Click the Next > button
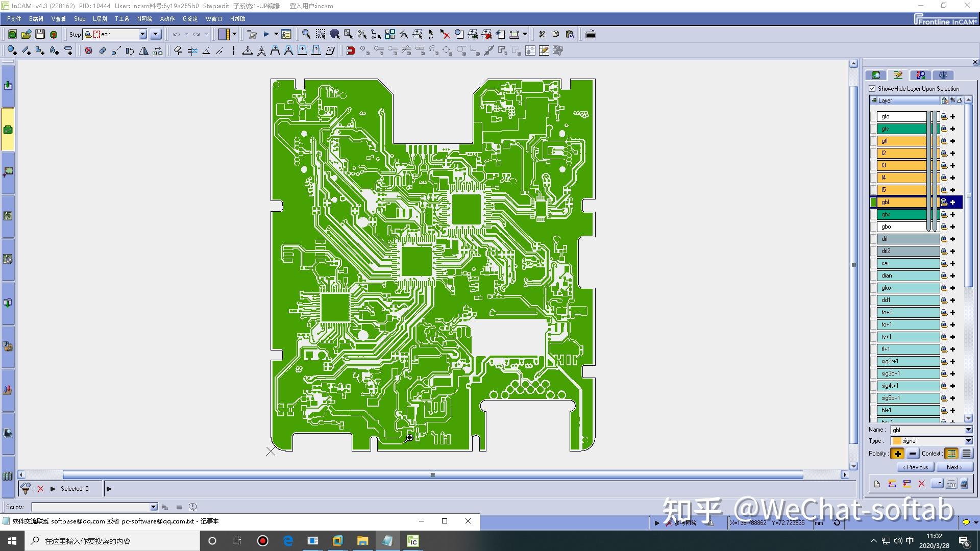The height and width of the screenshot is (551, 980). (x=954, y=467)
